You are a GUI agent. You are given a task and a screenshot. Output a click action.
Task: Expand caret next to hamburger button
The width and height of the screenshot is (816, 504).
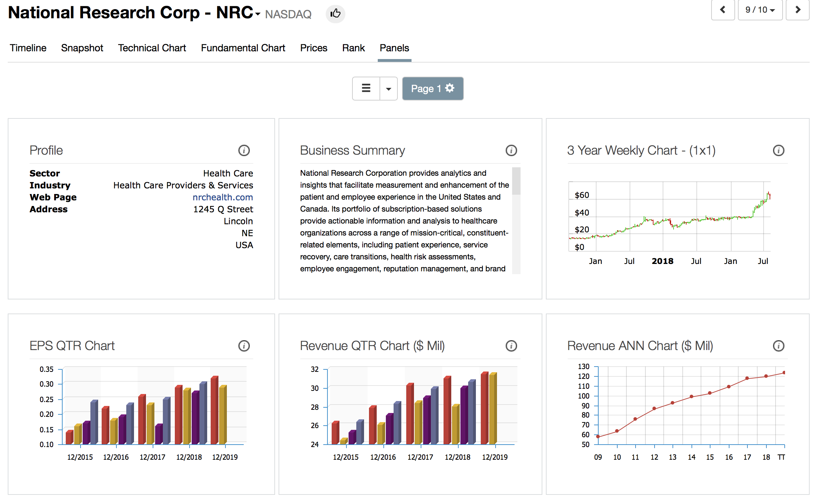(x=388, y=89)
